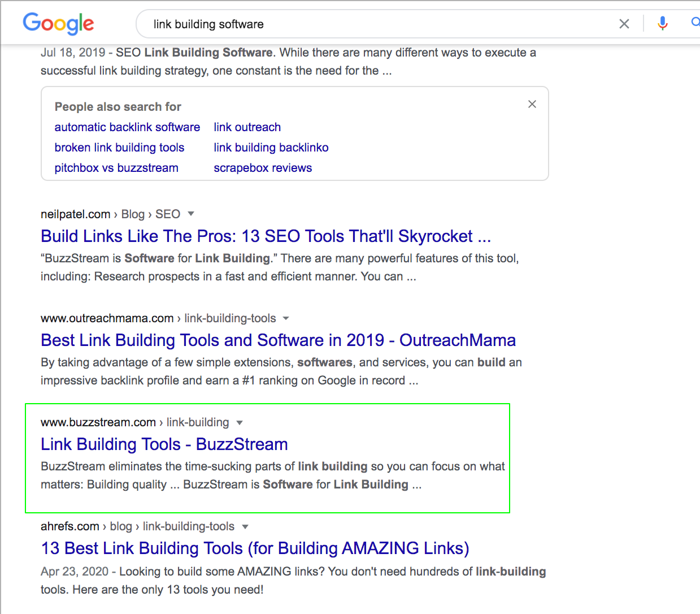The image size is (700, 614).
Task: Click the www.outreachmama.com breadcrumb URL
Action: [x=158, y=318]
